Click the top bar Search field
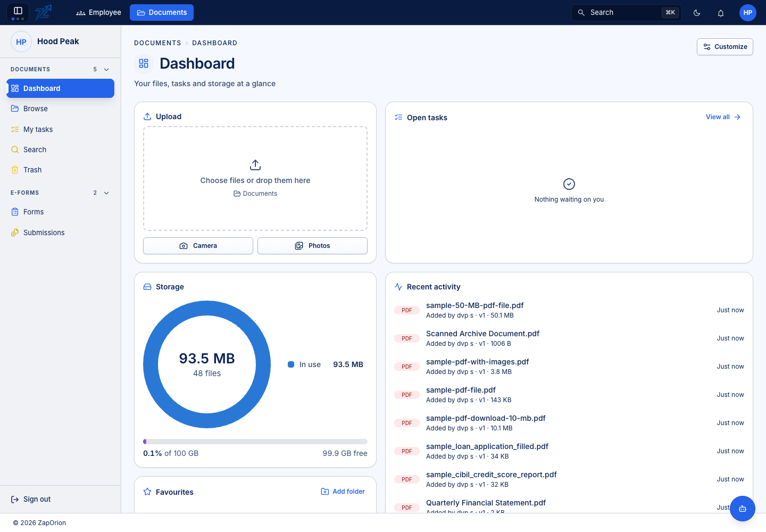The height and width of the screenshot is (532, 766). (627, 13)
